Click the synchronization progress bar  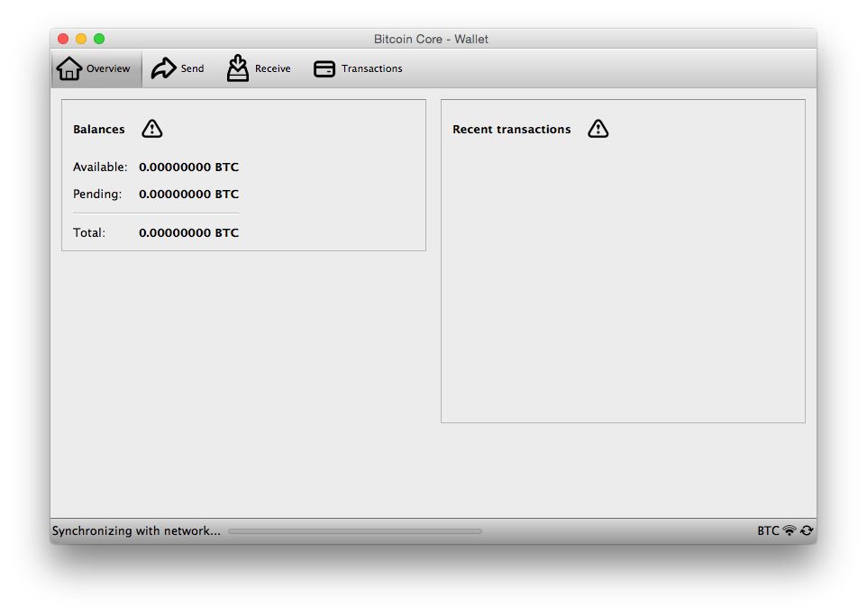point(355,531)
